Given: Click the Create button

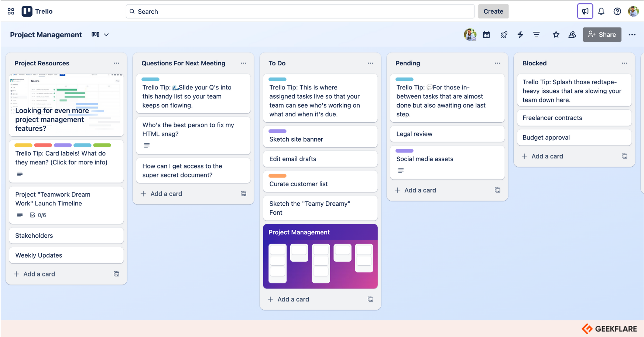Looking at the screenshot, I should [x=493, y=11].
